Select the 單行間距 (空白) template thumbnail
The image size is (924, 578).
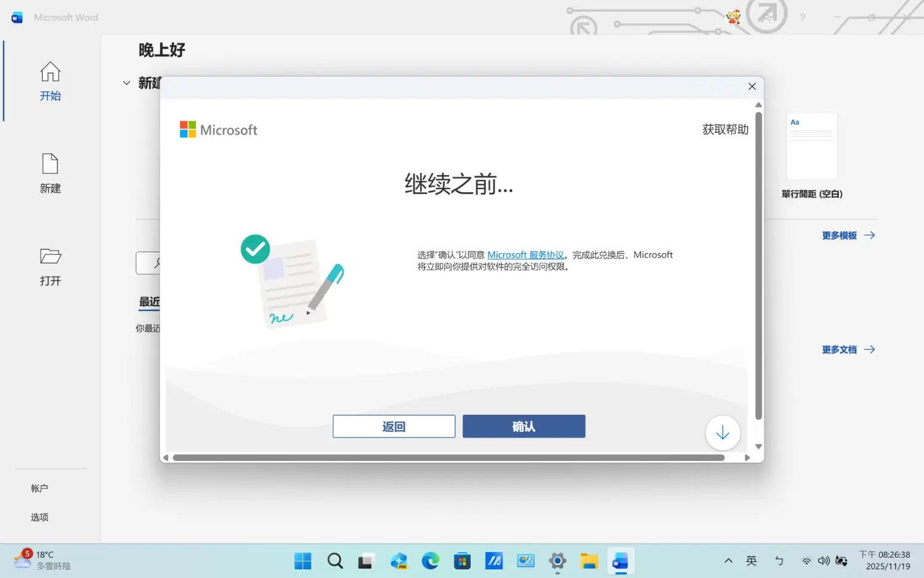coord(812,147)
